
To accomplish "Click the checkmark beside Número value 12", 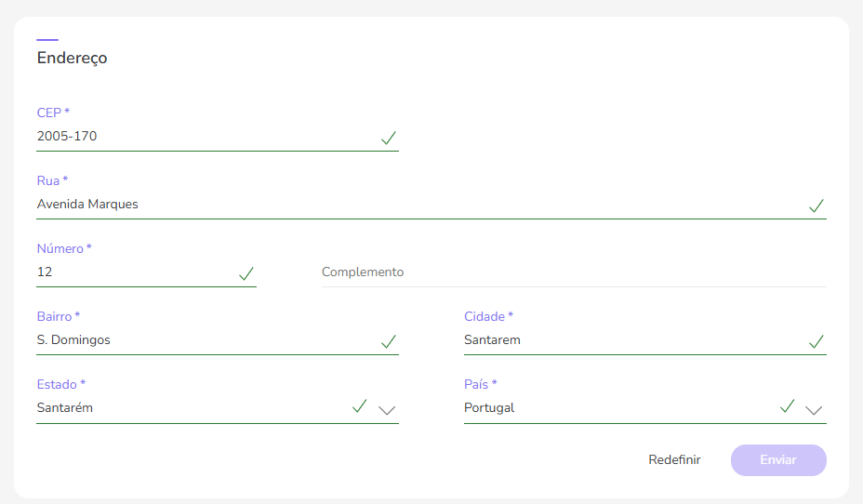I will pos(246,273).
